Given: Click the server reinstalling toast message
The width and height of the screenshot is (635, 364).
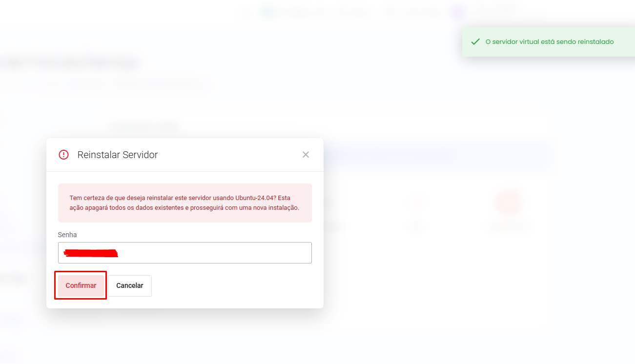Looking at the screenshot, I should point(549,42).
